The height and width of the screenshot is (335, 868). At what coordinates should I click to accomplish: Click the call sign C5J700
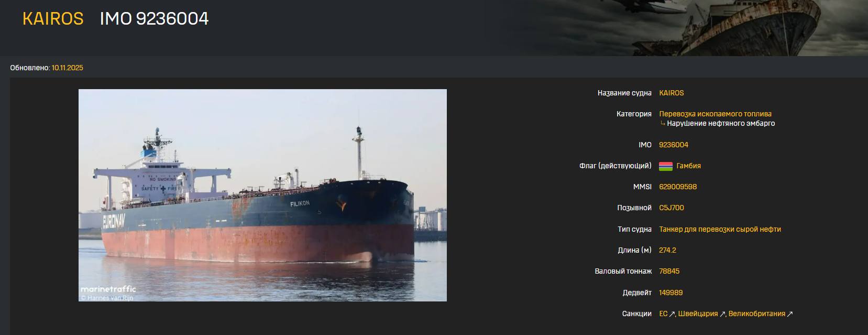point(672,208)
